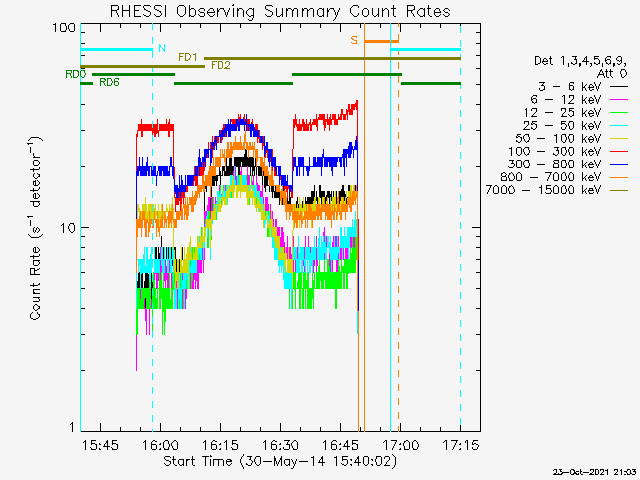This screenshot has width=640, height=480.
Task: Click the 100 count rate axis label
Action: (64, 28)
